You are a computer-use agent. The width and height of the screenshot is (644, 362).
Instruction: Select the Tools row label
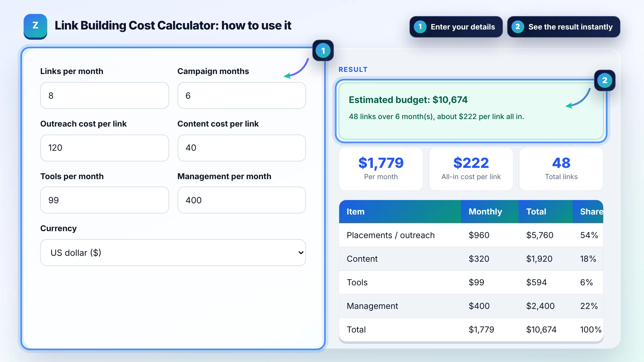point(357,282)
